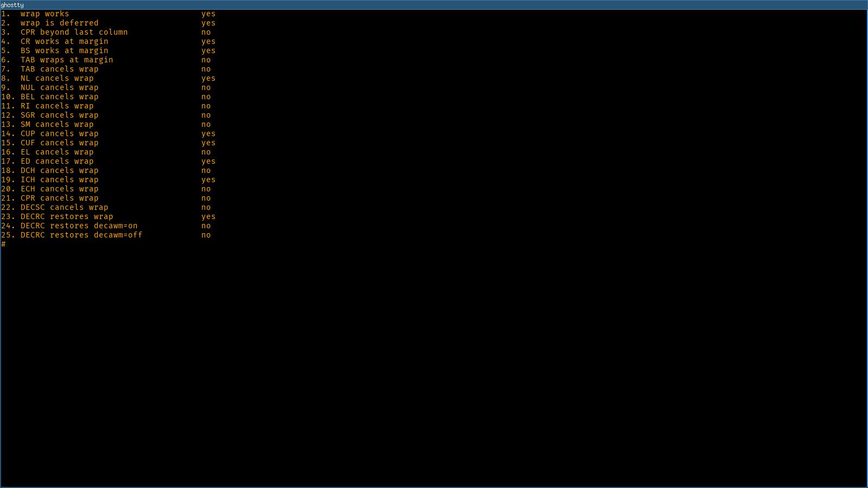The width and height of the screenshot is (868, 488).
Task: Click 'CUF cancels wrap' text
Action: (x=60, y=143)
